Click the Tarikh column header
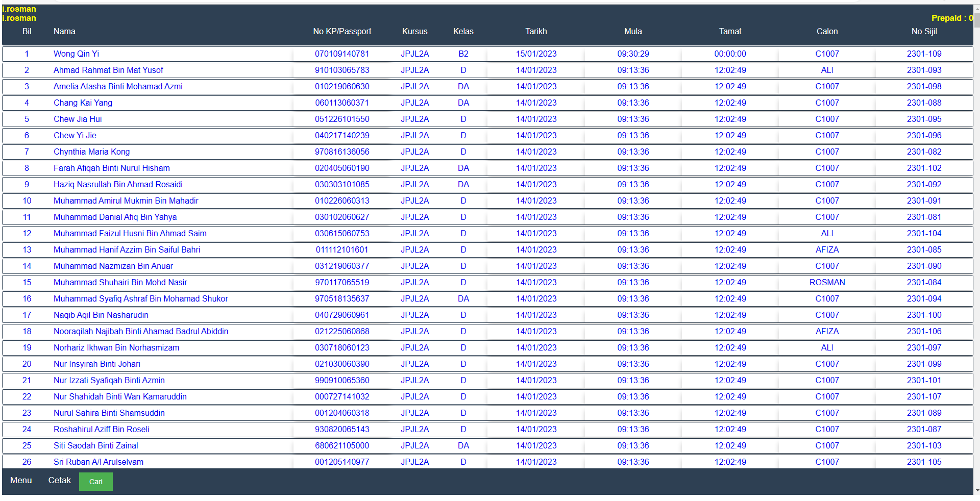The image size is (980, 501). tap(536, 32)
